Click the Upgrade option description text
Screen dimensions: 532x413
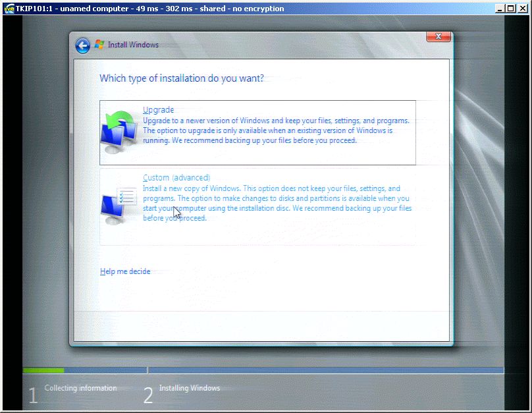tap(276, 130)
